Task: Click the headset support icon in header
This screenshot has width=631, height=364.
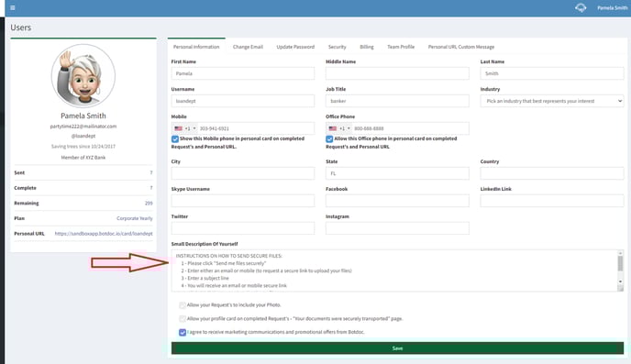Action: (x=581, y=7)
